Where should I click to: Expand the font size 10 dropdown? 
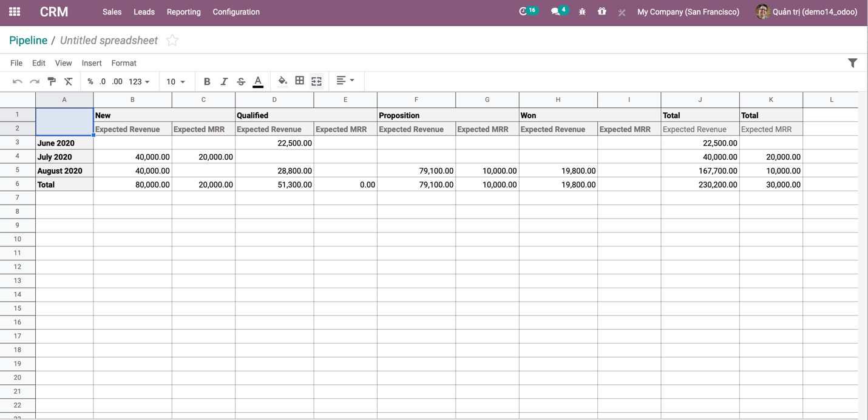pyautogui.click(x=175, y=81)
